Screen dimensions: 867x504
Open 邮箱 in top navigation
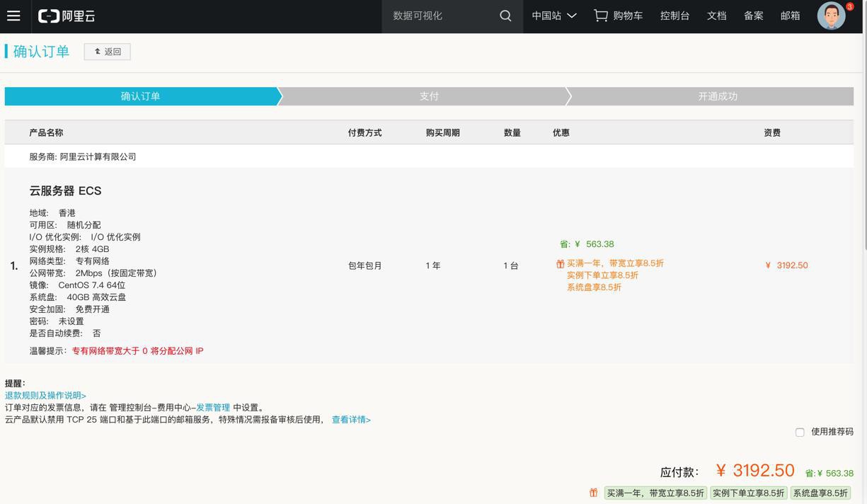pyautogui.click(x=790, y=16)
